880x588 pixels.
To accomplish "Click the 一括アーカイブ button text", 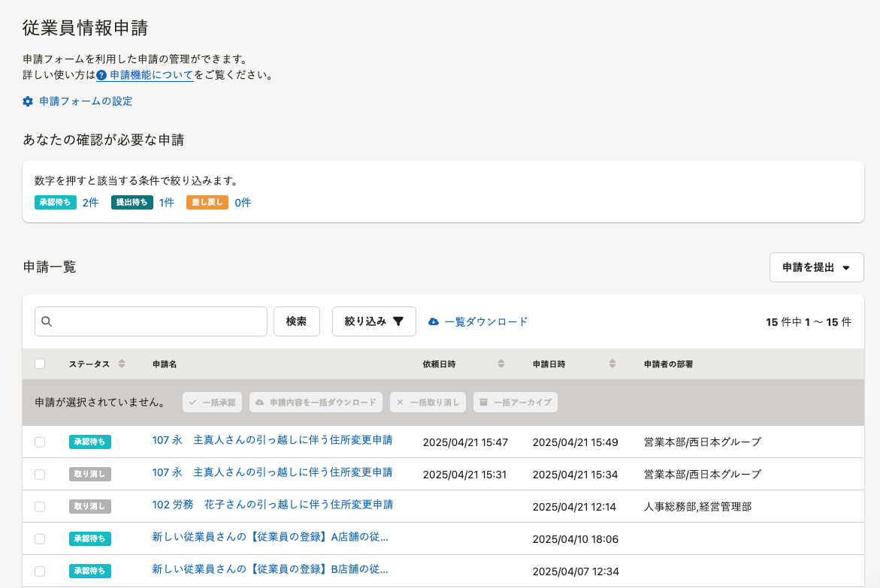I will (x=522, y=403).
